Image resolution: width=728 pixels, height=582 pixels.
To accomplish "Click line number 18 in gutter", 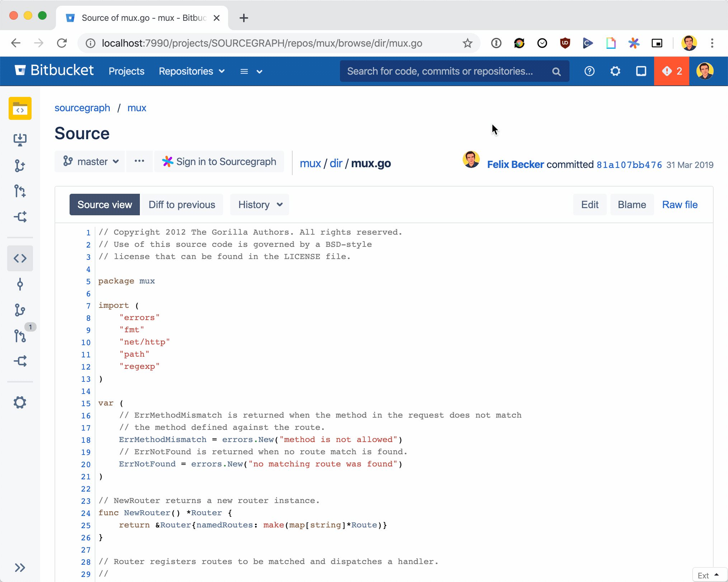I will [x=86, y=440].
